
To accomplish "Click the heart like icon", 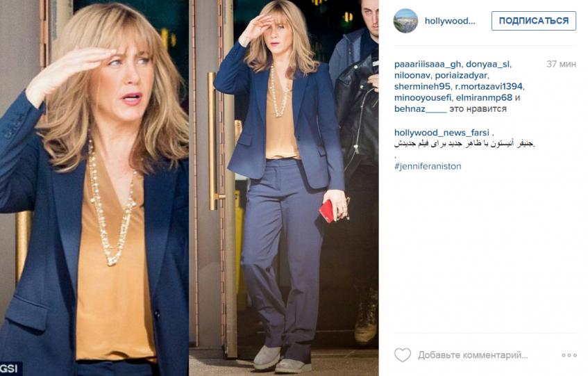I will [403, 354].
